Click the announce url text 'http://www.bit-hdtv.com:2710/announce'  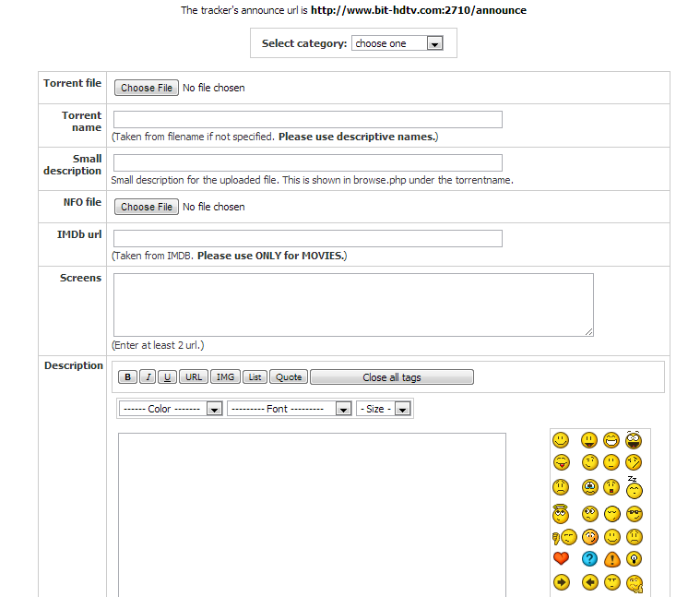tap(419, 10)
